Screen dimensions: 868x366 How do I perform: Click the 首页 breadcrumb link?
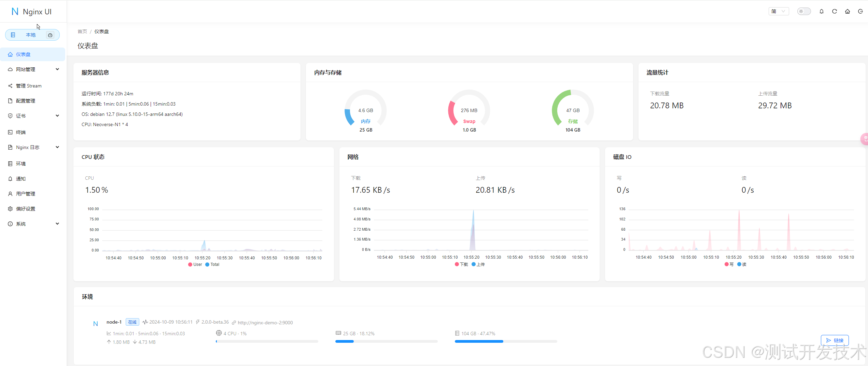pos(82,31)
